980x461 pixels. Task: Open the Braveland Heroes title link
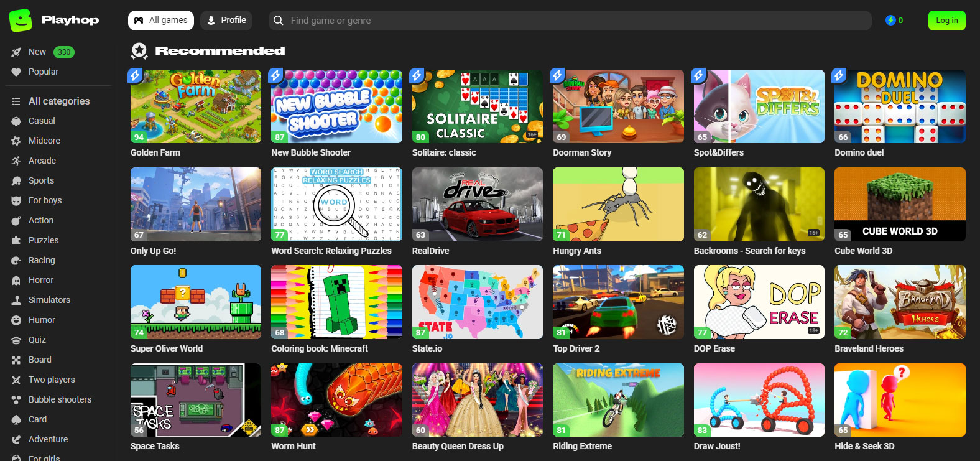coord(869,348)
